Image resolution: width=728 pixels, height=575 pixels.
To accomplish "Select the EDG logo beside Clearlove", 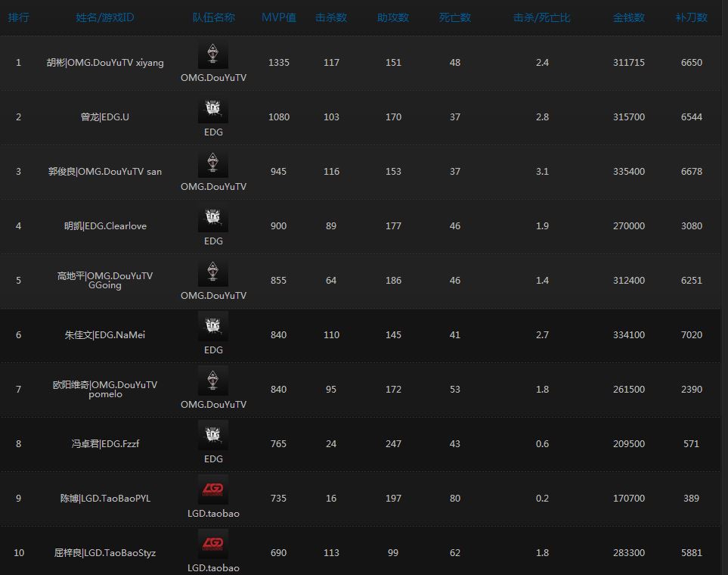I will [x=213, y=219].
